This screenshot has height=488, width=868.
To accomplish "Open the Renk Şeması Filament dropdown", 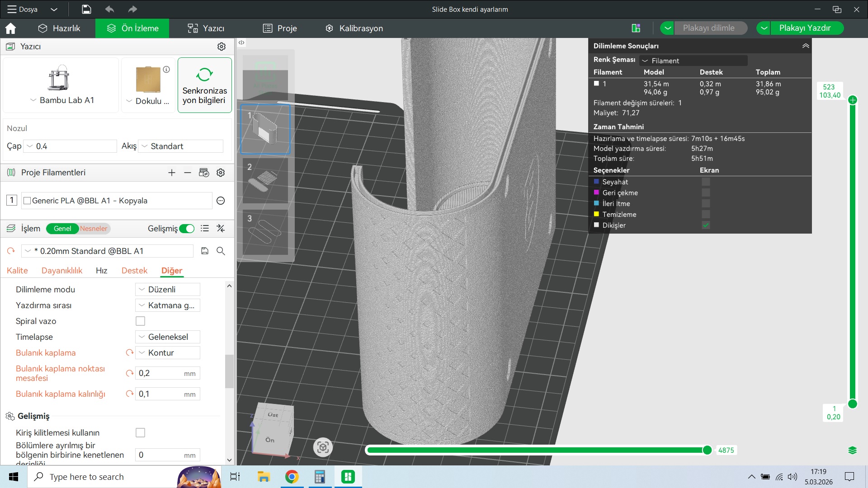I will pyautogui.click(x=693, y=61).
